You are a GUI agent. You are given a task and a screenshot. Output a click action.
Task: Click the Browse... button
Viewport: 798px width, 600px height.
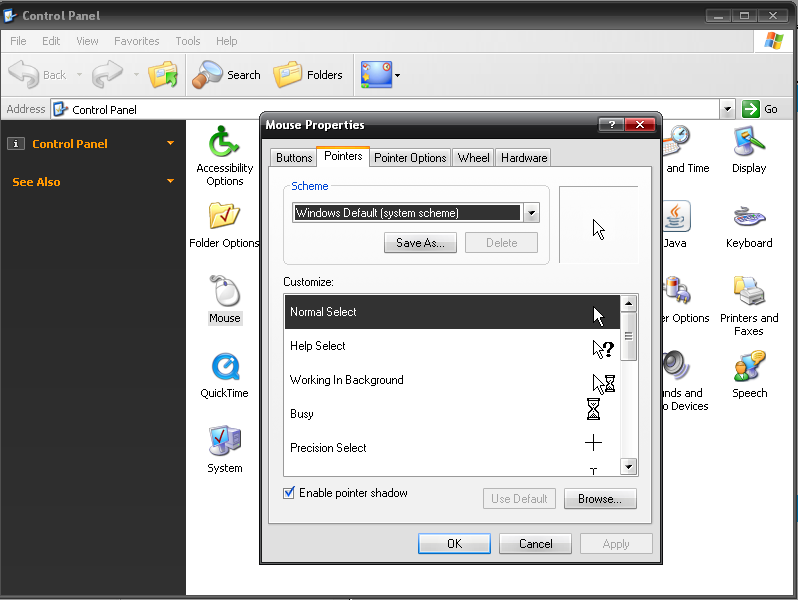pyautogui.click(x=600, y=499)
